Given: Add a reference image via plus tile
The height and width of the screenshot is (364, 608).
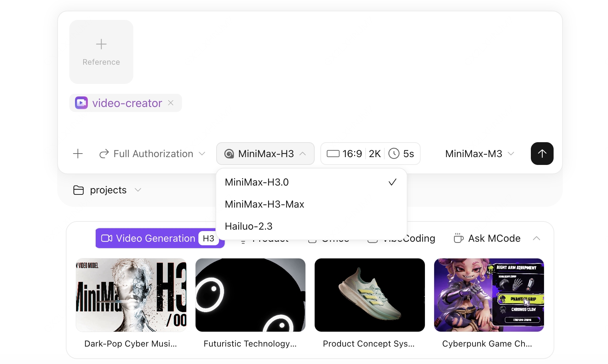Looking at the screenshot, I should pyautogui.click(x=101, y=52).
